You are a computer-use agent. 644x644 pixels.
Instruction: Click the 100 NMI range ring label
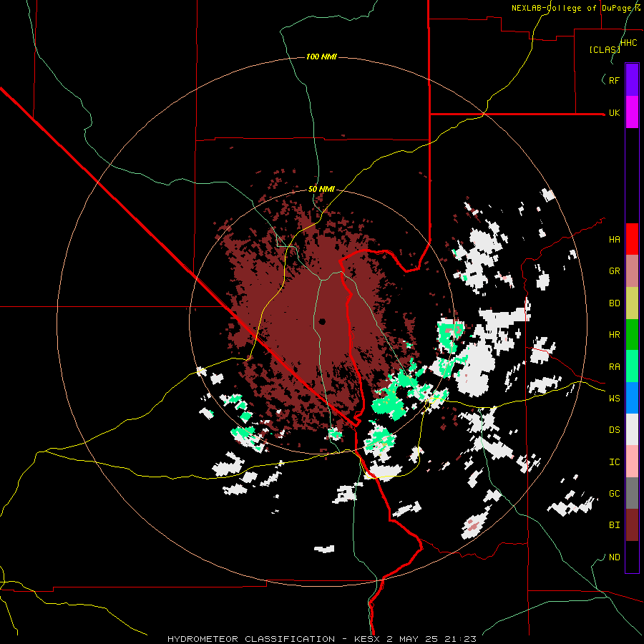pyautogui.click(x=321, y=57)
